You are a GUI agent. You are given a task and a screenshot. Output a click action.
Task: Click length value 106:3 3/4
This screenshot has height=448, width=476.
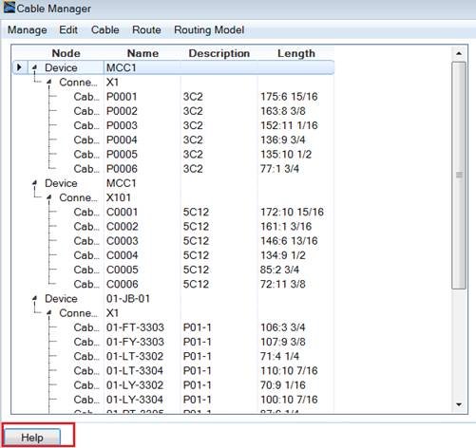tap(283, 327)
